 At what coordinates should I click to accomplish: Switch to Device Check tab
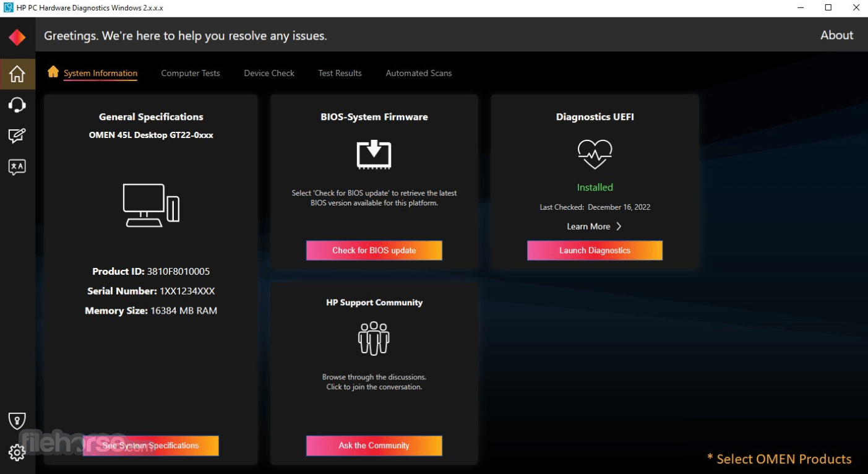tap(269, 73)
